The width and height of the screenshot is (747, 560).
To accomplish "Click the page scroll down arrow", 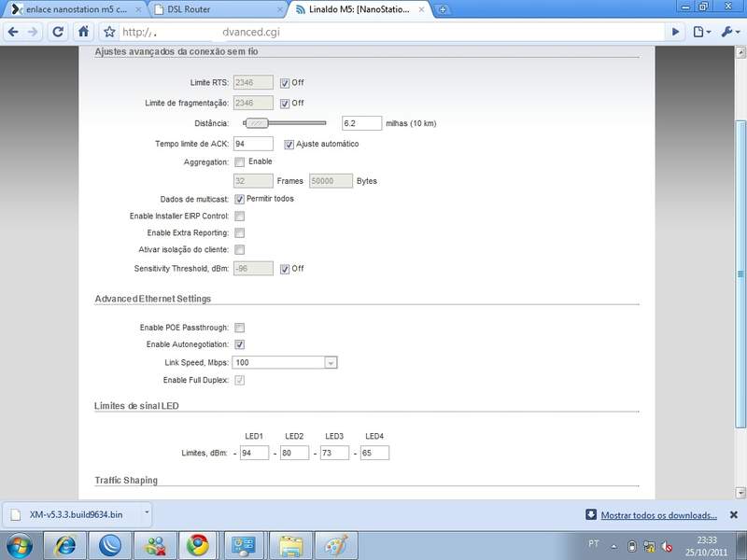I will (740, 493).
